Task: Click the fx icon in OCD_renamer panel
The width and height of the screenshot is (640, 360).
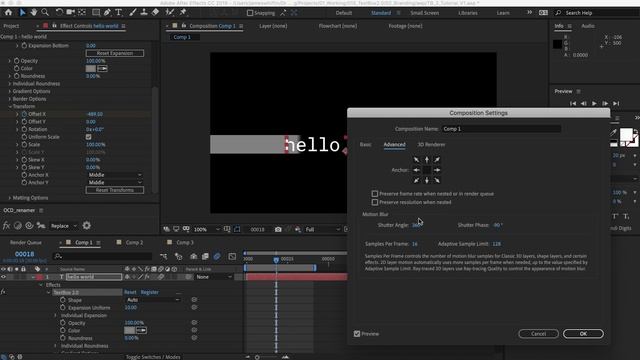Action: pos(7,225)
